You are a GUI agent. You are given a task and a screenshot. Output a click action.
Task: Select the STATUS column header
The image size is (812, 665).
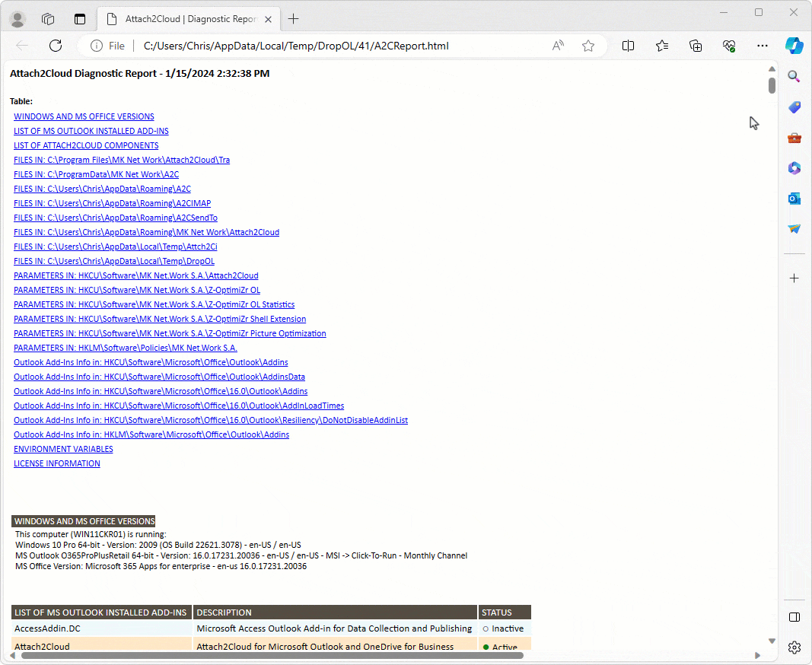pyautogui.click(x=505, y=612)
